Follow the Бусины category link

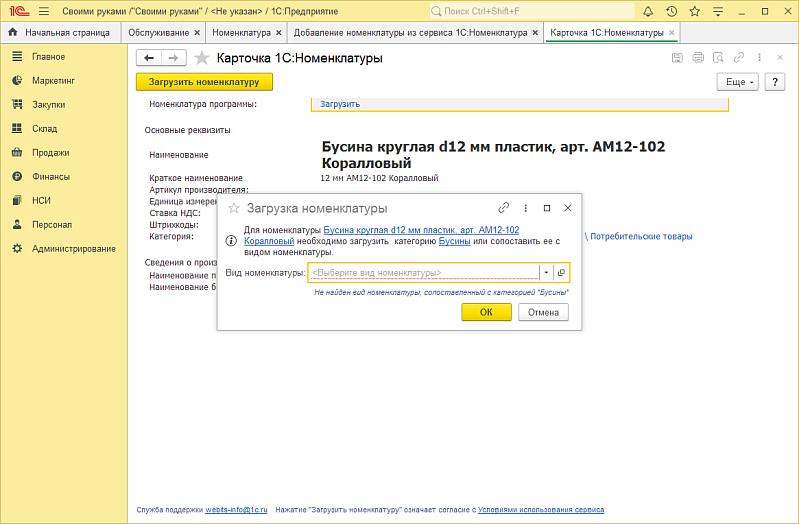(455, 241)
